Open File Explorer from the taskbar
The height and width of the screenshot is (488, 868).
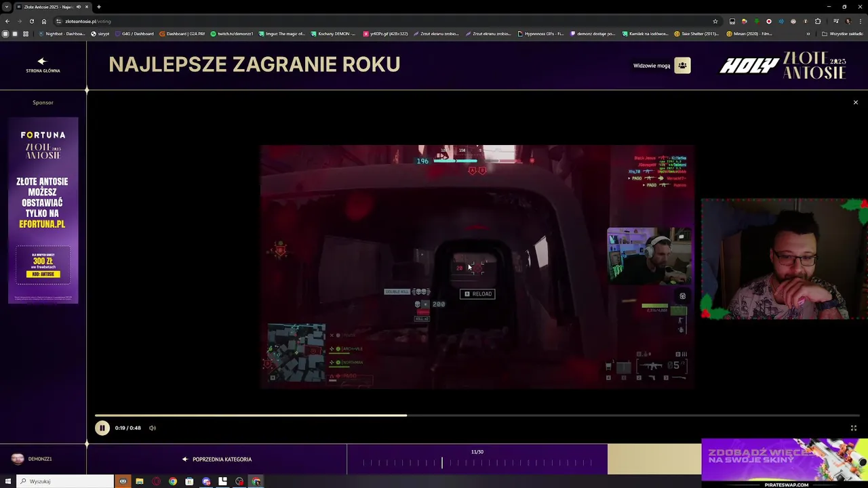click(x=140, y=481)
